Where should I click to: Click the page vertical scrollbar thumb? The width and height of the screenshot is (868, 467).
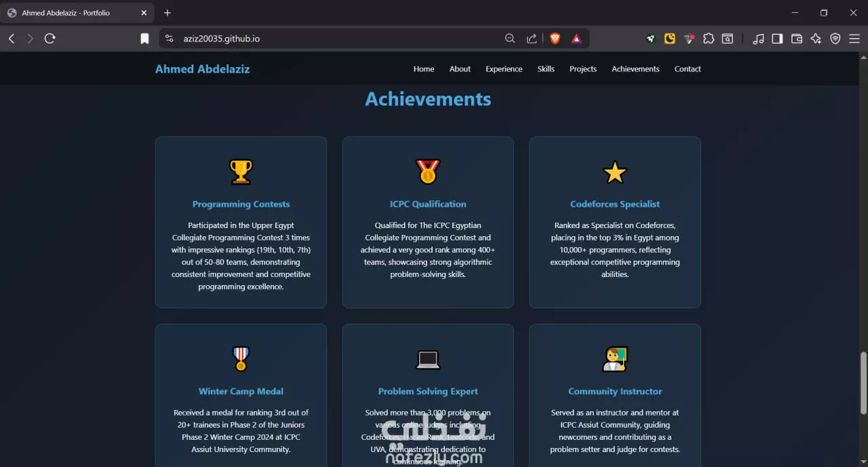[863, 382]
